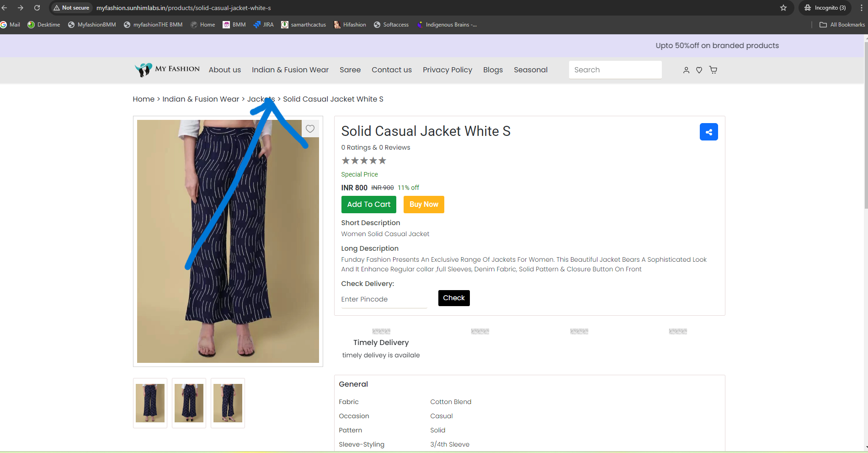Viewport: 868px width, 453px height.
Task: Open the Hifashion bookmark
Action: [350, 25]
